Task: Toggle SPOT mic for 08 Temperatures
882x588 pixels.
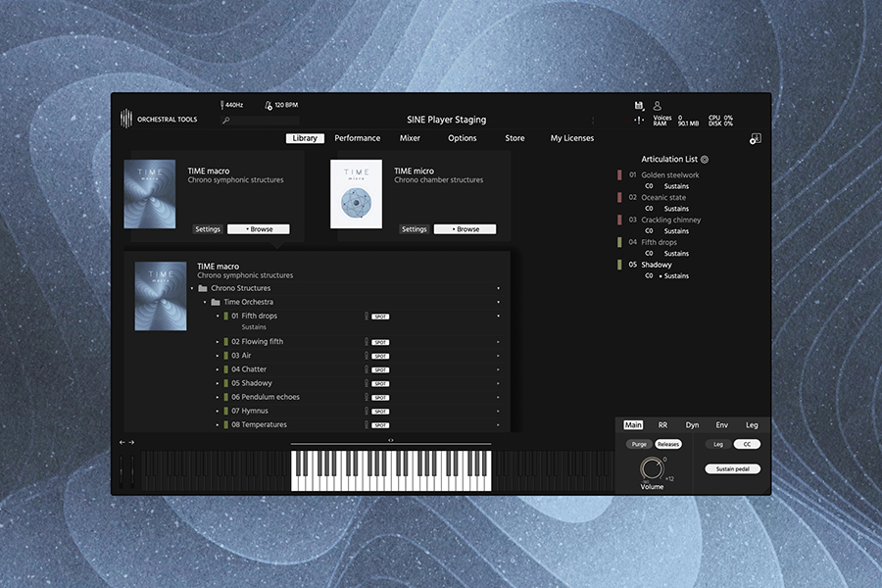Action: (x=380, y=425)
